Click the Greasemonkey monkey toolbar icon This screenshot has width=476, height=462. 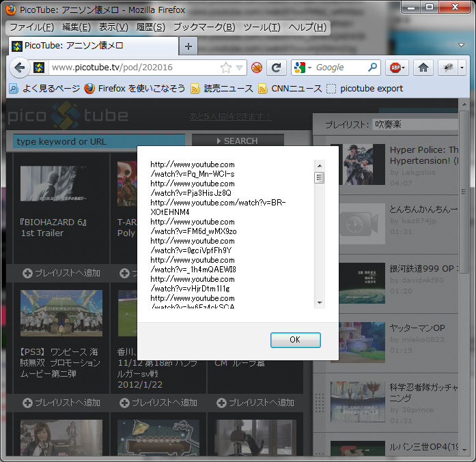[448, 68]
